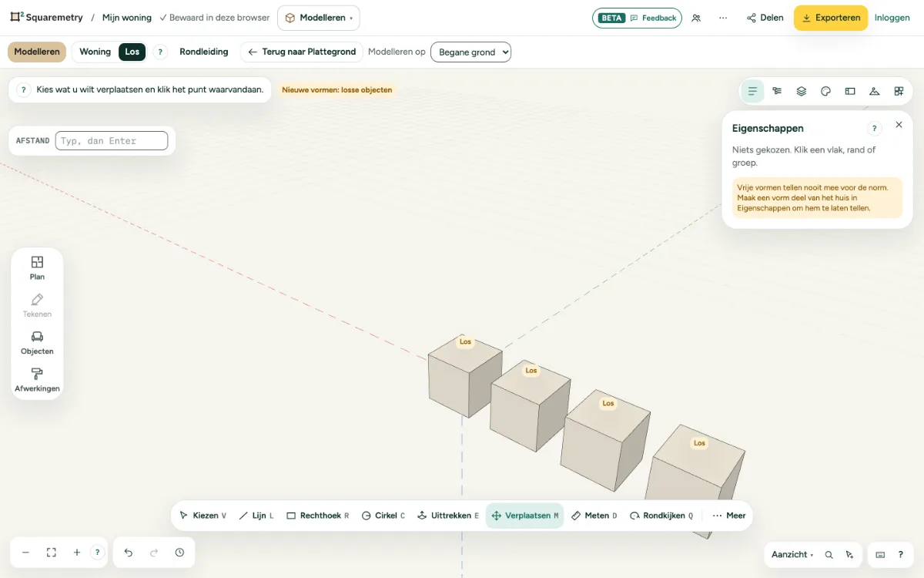The image size is (924, 578).
Task: Click the Inloggen link
Action: [892, 18]
